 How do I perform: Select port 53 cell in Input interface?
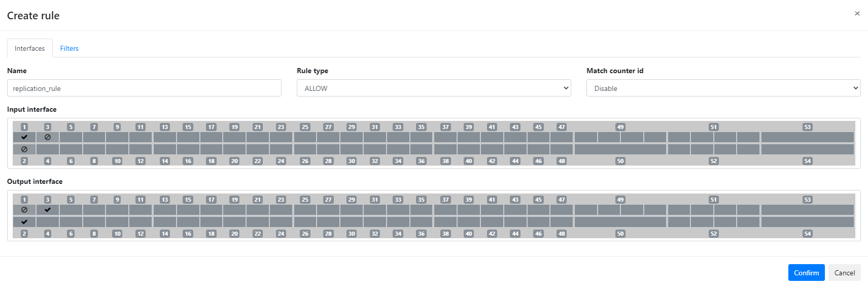click(x=807, y=137)
